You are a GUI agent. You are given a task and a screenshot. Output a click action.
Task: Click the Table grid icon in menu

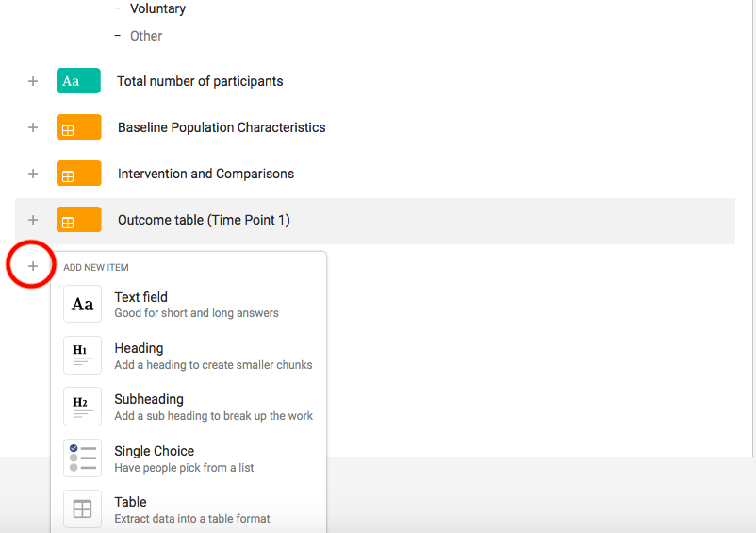point(83,509)
